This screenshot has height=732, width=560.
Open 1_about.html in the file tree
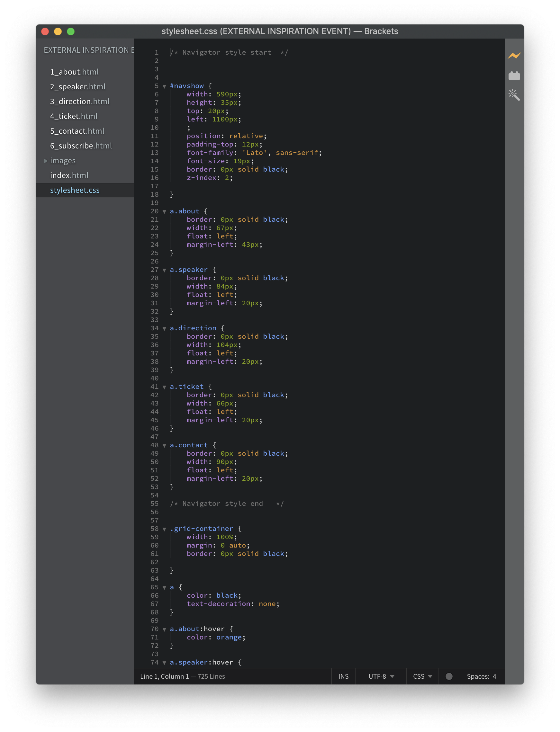tap(74, 72)
